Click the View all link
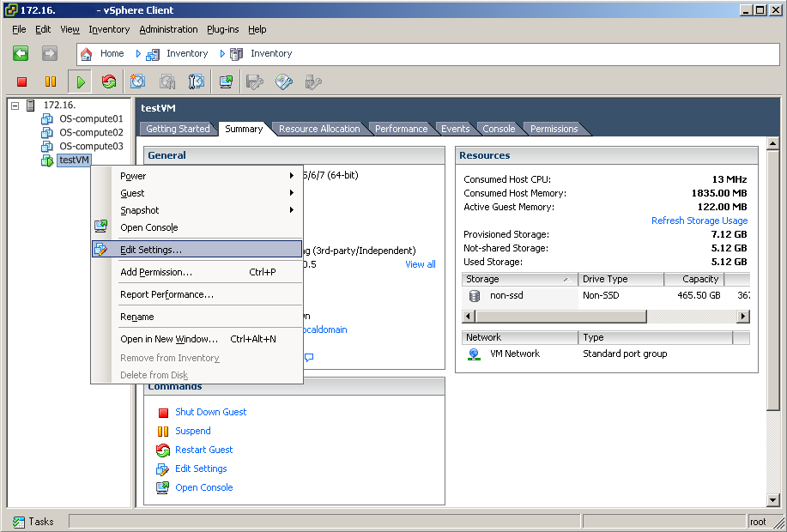787x532 pixels. (x=420, y=264)
